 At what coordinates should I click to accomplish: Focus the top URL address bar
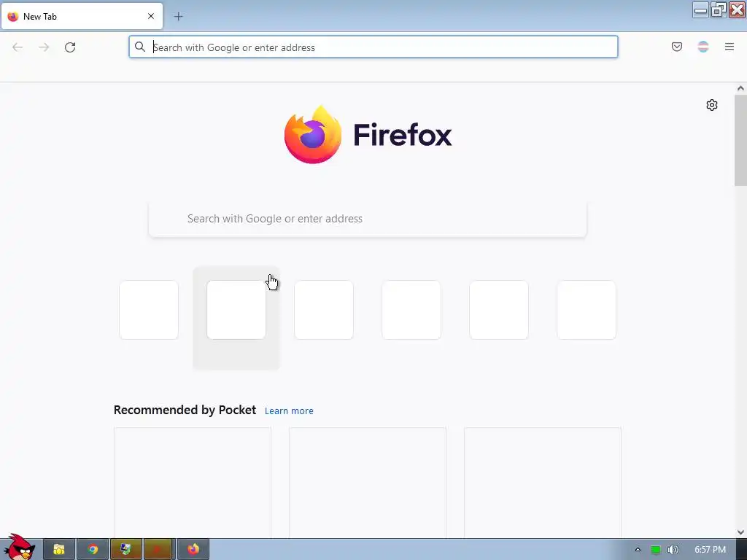[x=373, y=47]
